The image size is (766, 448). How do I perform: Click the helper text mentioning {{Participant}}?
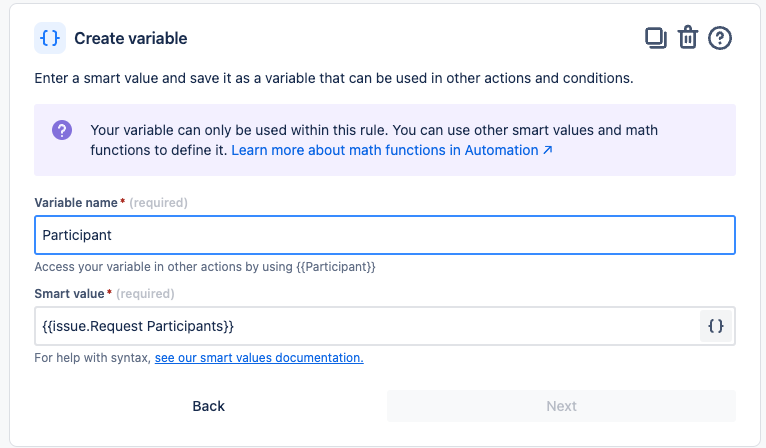click(x=205, y=267)
